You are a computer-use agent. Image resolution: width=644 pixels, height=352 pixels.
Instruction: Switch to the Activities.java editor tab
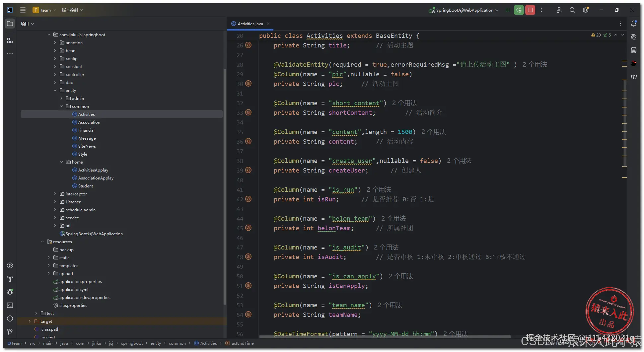pos(250,24)
